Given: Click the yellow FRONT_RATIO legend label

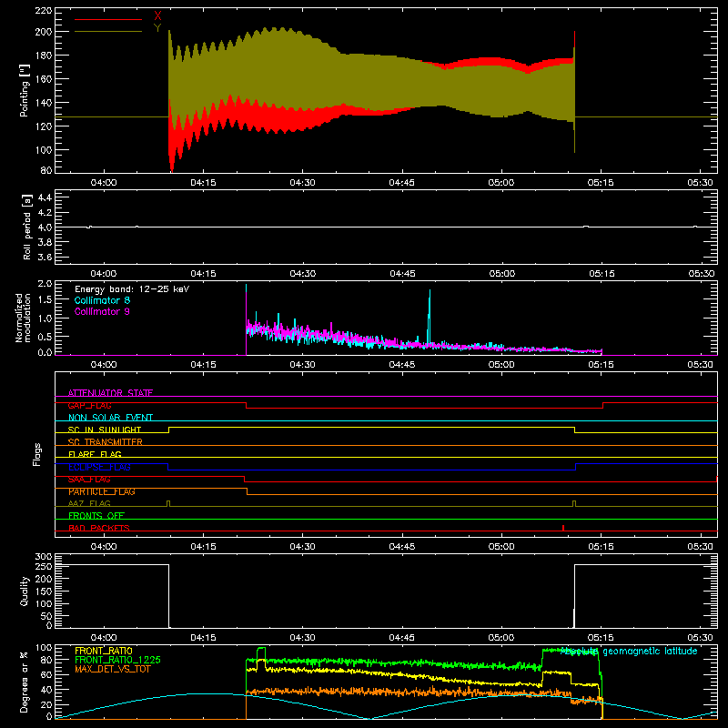Looking at the screenshot, I should pos(104,651).
